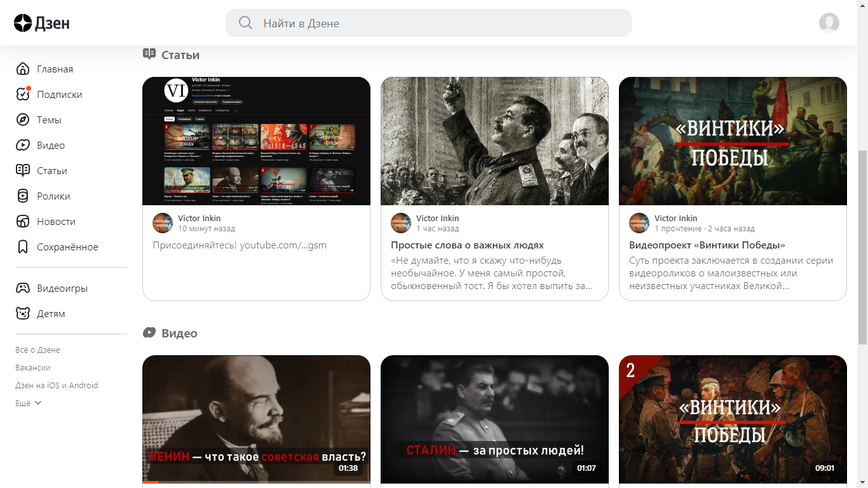Viewport: 868px width, 488px height.
Task: Open 'Дзен на iOS и Android' link
Action: click(57, 386)
